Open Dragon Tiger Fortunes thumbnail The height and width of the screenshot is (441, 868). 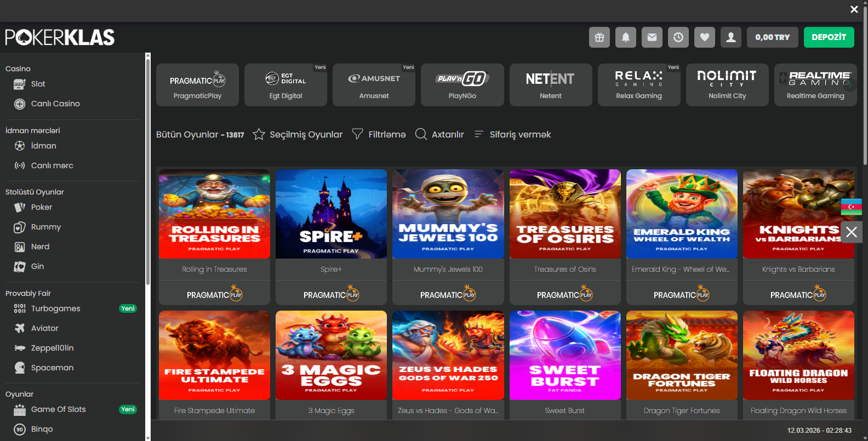click(682, 355)
